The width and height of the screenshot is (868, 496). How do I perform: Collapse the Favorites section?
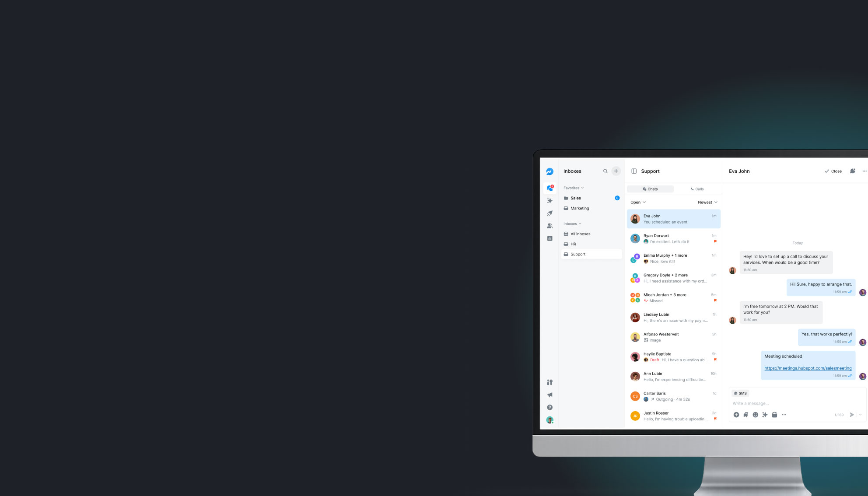574,188
